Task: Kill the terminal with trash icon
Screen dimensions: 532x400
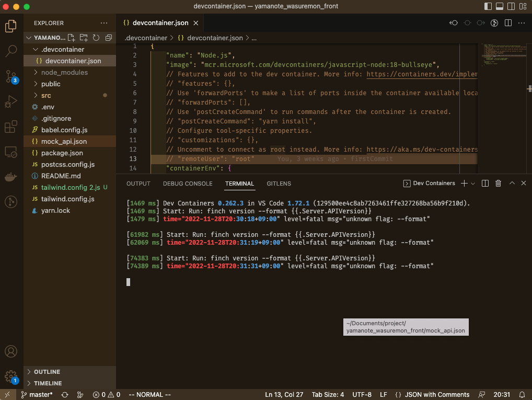Action: [x=498, y=184]
